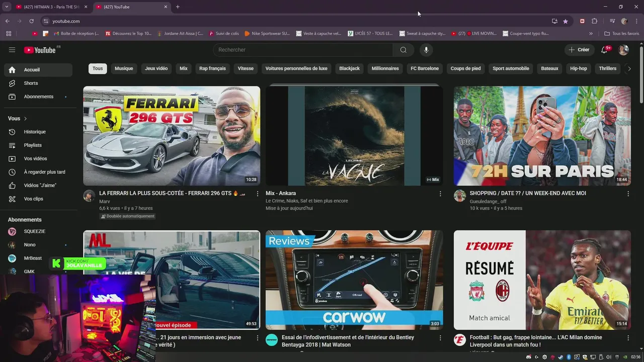This screenshot has width=644, height=362.
Task: Open the L'Équipe Résumé match thumbnail
Action: tap(542, 280)
